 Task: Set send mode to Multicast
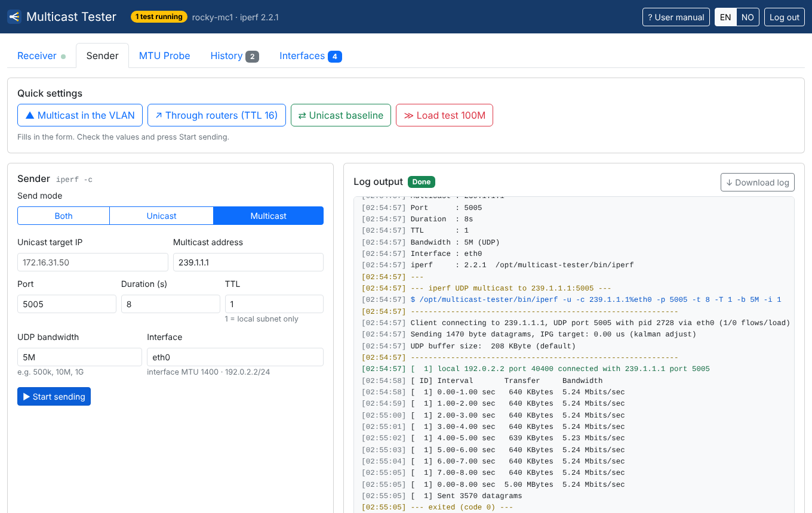point(269,216)
